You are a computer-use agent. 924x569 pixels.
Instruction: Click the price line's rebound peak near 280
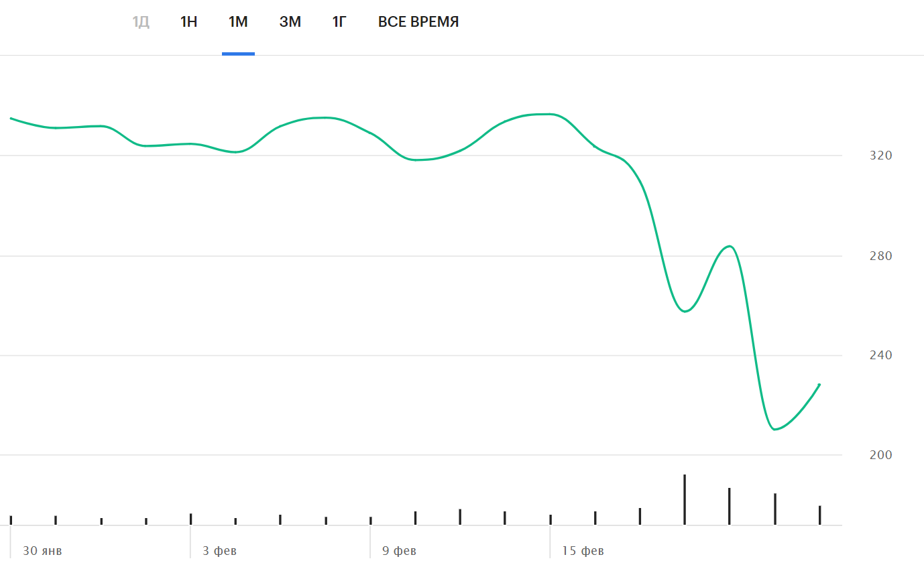click(730, 246)
